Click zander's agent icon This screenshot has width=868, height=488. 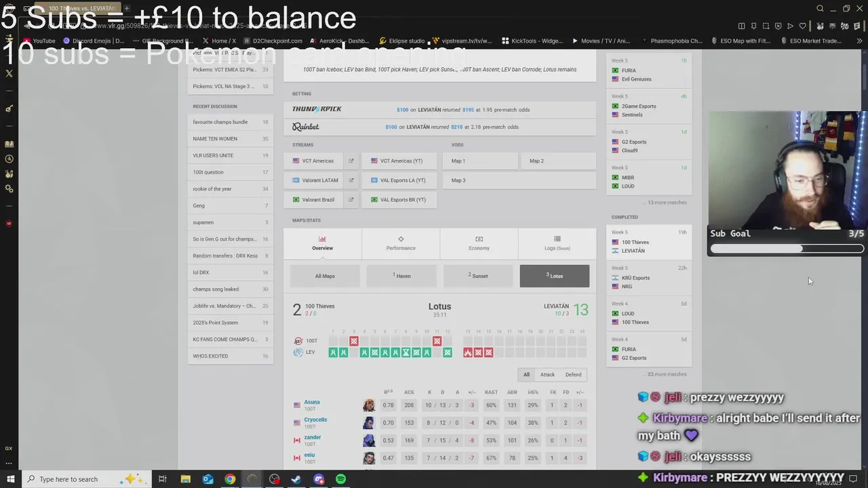click(368, 441)
